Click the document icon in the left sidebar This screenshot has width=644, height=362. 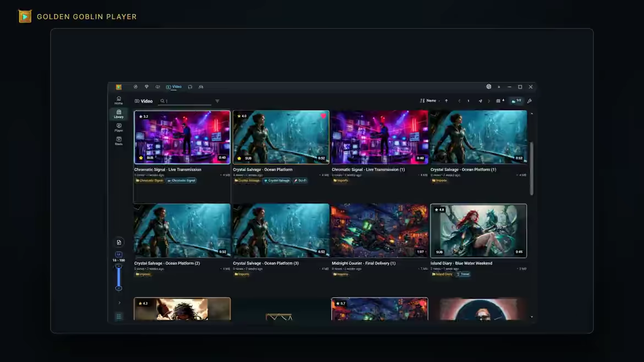[119, 243]
